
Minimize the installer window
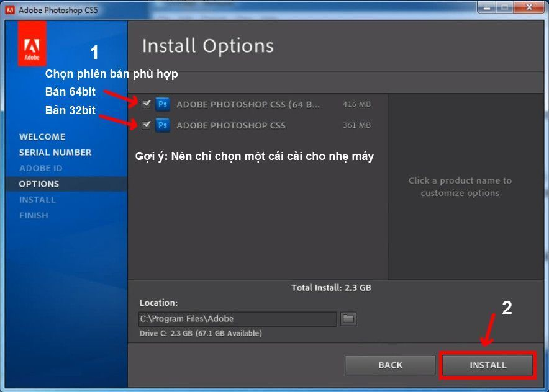488,8
